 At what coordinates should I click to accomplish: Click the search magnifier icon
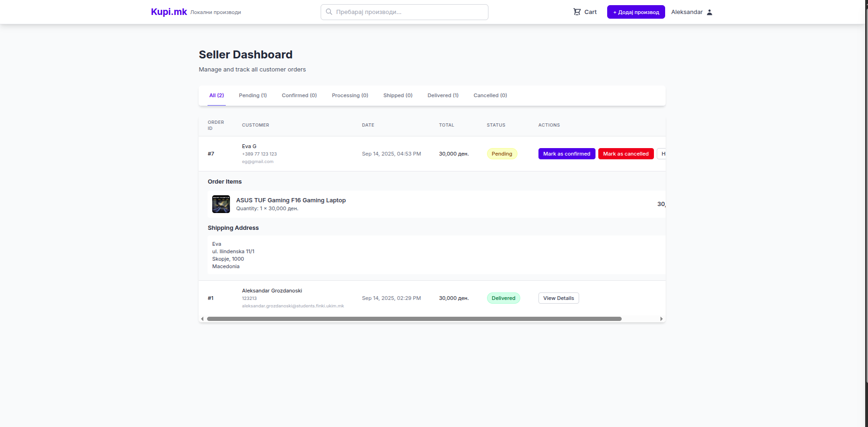tap(329, 12)
